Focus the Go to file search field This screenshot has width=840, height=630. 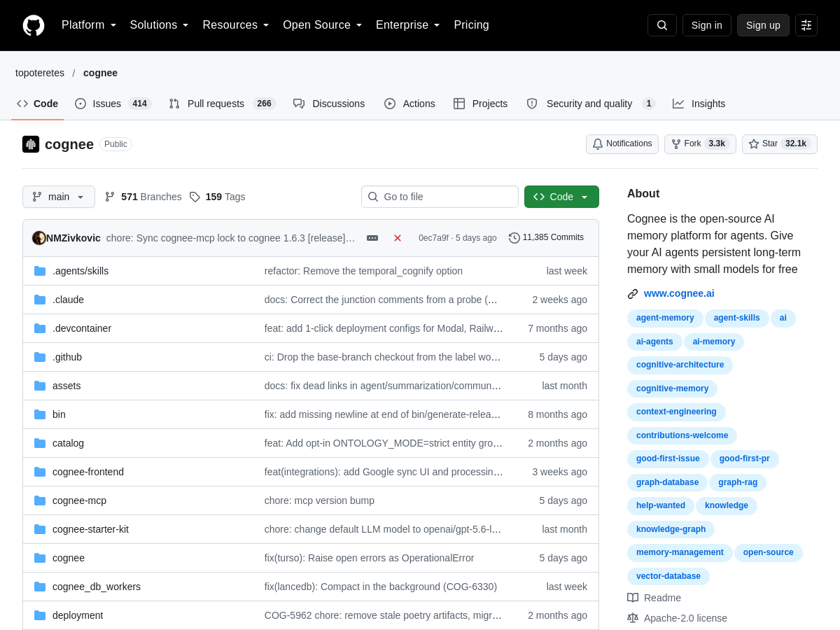click(440, 197)
